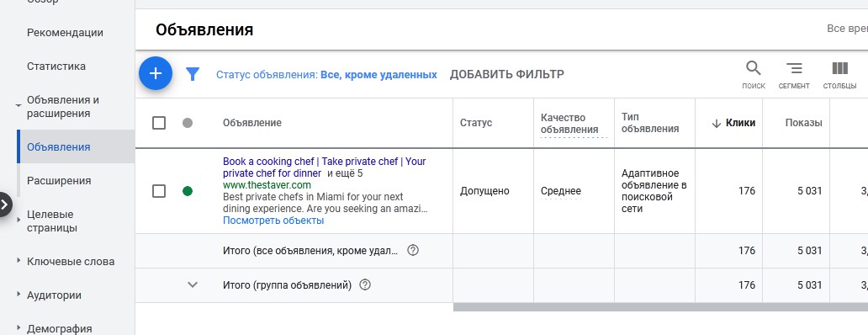Open the Сегмент segment icon

coord(794,75)
